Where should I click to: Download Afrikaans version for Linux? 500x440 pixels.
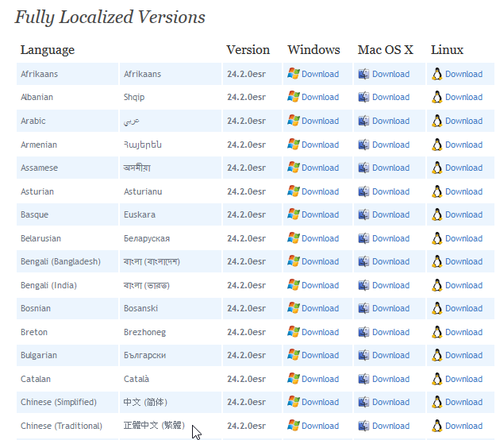pyautogui.click(x=464, y=74)
